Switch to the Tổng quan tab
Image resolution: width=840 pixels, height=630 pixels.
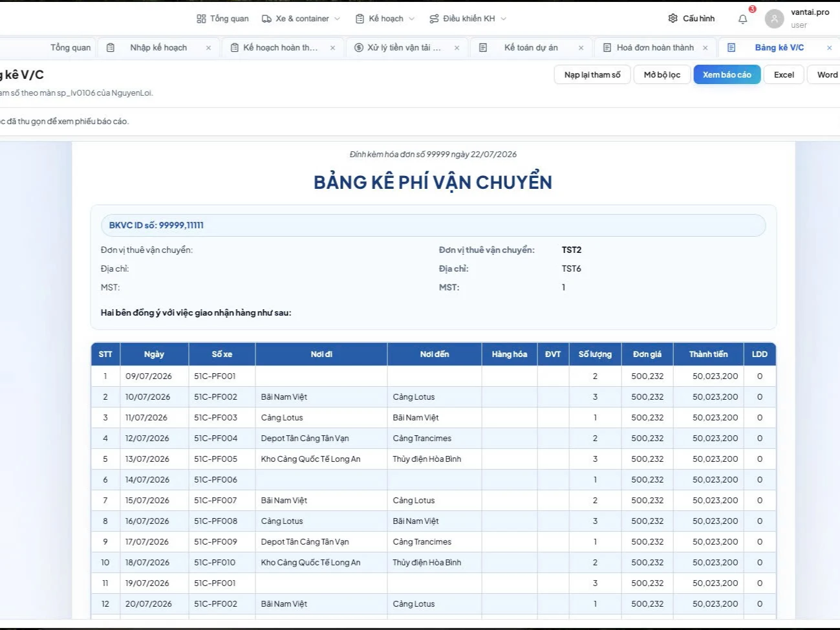(x=70, y=48)
